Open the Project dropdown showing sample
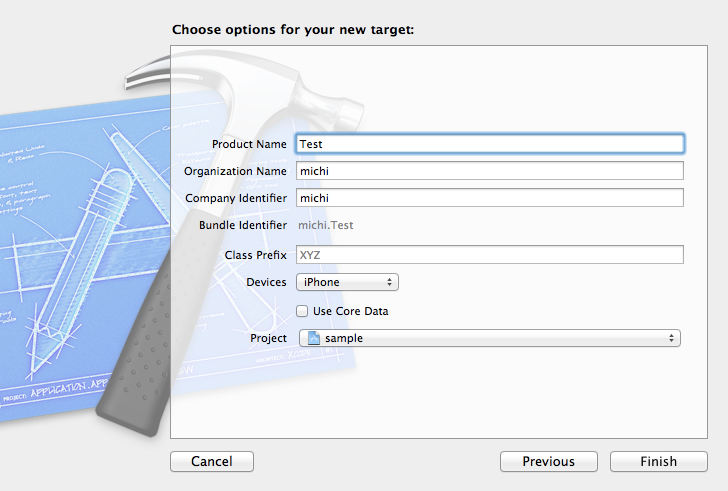This screenshot has height=491, width=728. 490,338
